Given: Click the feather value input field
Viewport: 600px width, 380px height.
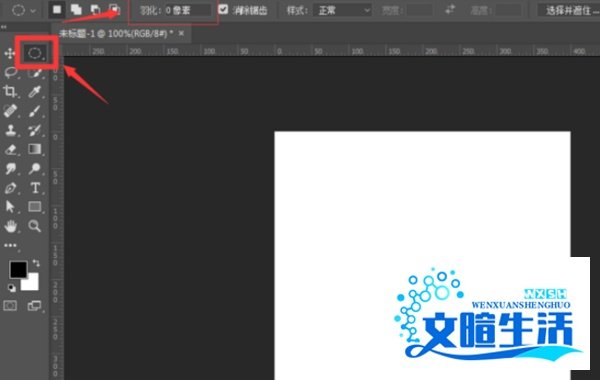Looking at the screenshot, I should [188, 10].
